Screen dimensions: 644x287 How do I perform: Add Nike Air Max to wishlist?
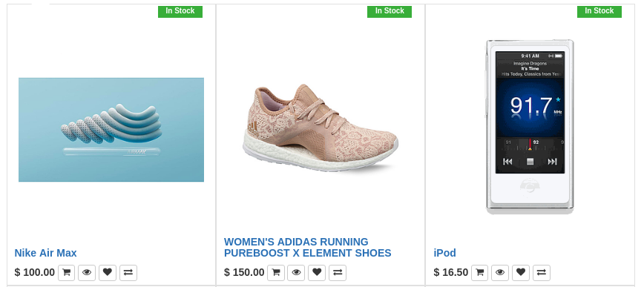pyautogui.click(x=107, y=273)
